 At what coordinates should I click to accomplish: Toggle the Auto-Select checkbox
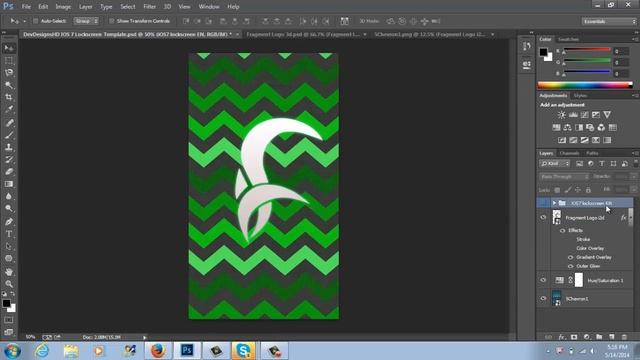point(36,21)
